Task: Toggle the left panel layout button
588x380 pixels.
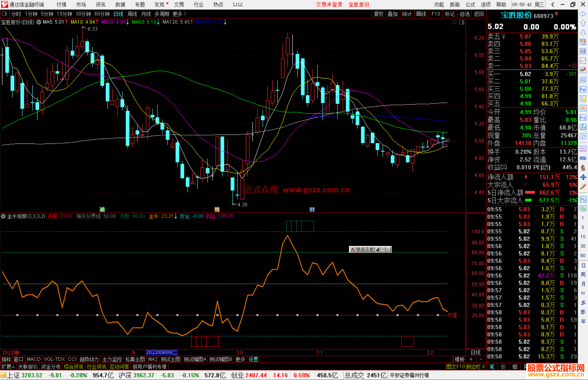Action: [x=5, y=14]
